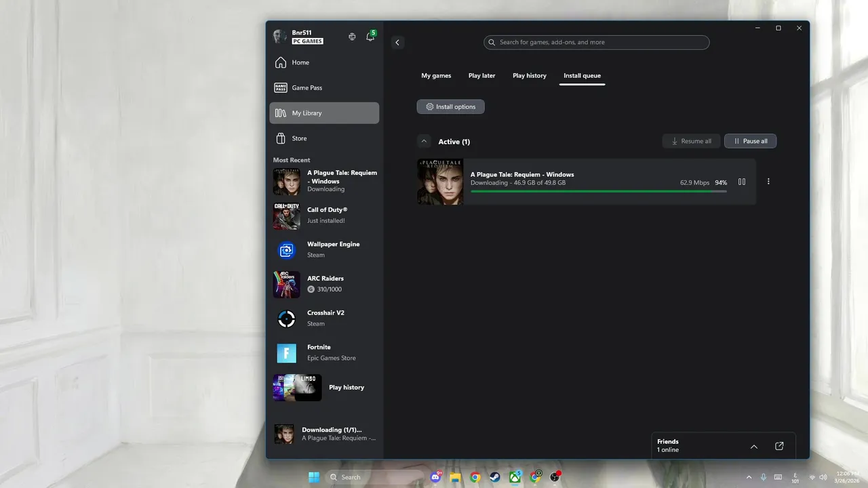Open A Plague Tale cover in install queue
This screenshot has height=488, width=868.
click(x=440, y=182)
